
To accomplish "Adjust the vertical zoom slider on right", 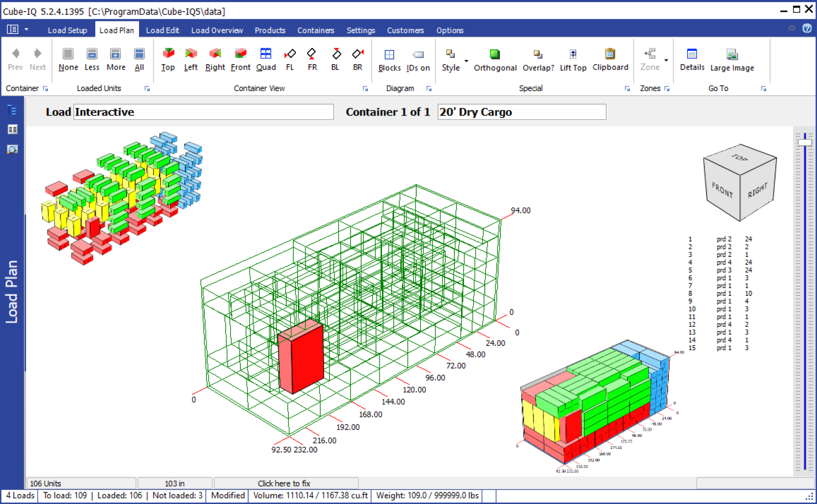I will point(805,143).
